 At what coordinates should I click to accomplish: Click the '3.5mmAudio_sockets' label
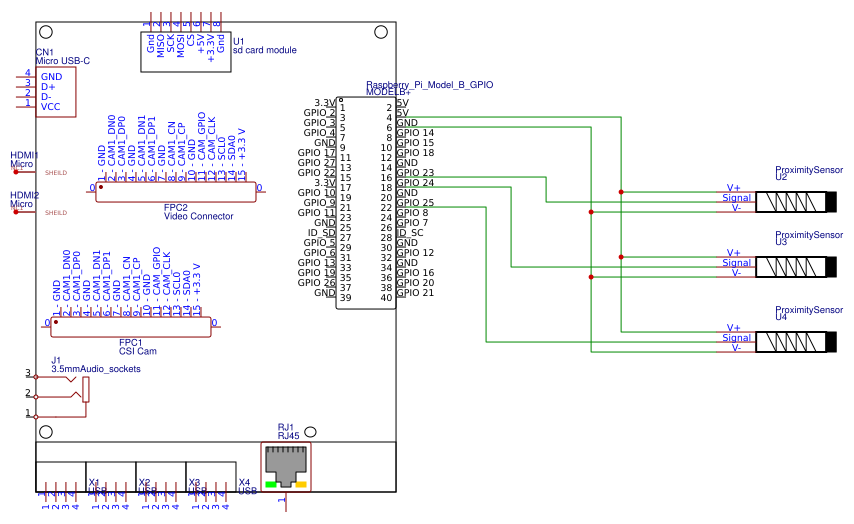point(96,369)
